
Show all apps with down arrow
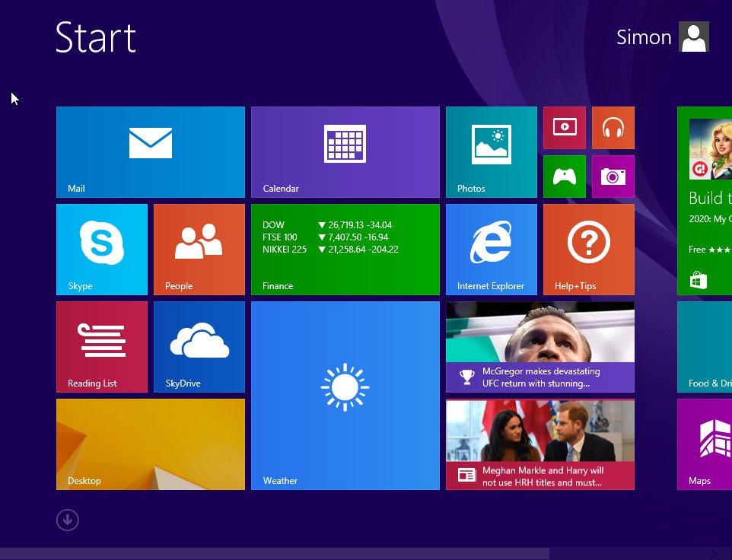point(68,520)
